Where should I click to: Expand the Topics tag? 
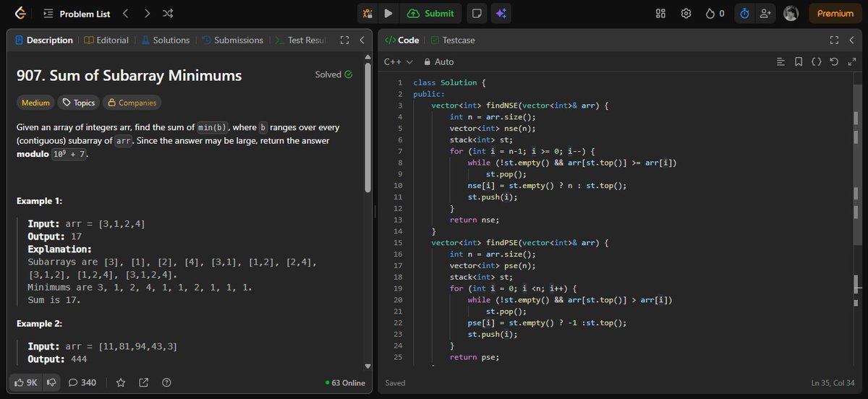tap(78, 103)
